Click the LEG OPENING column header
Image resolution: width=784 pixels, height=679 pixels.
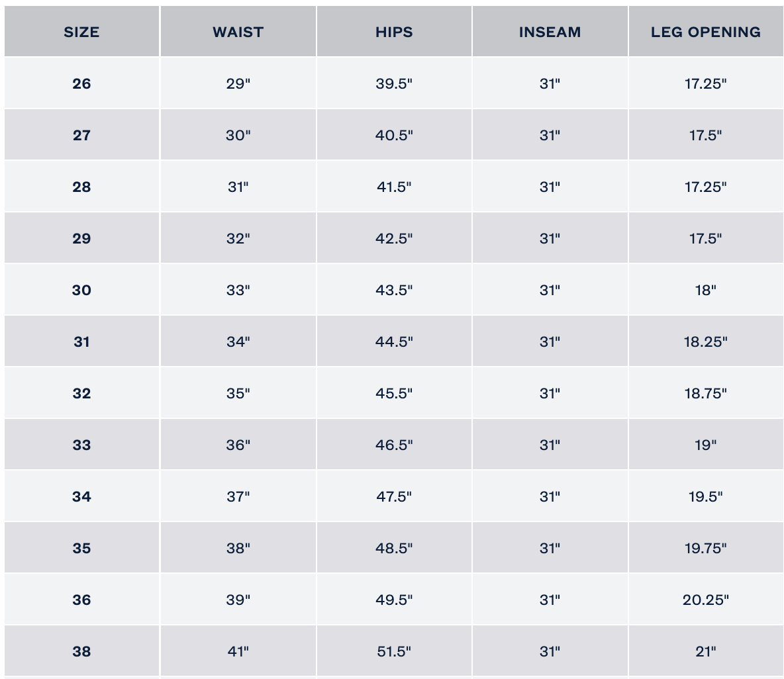point(705,32)
